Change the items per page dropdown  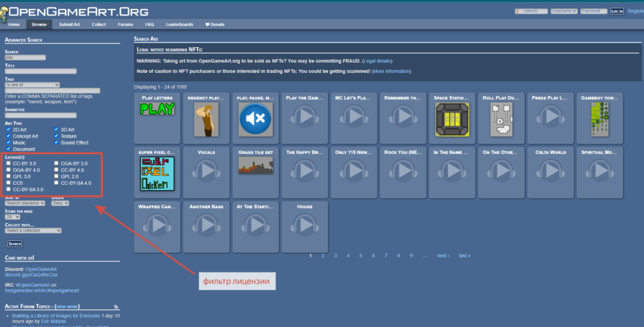[x=13, y=216]
